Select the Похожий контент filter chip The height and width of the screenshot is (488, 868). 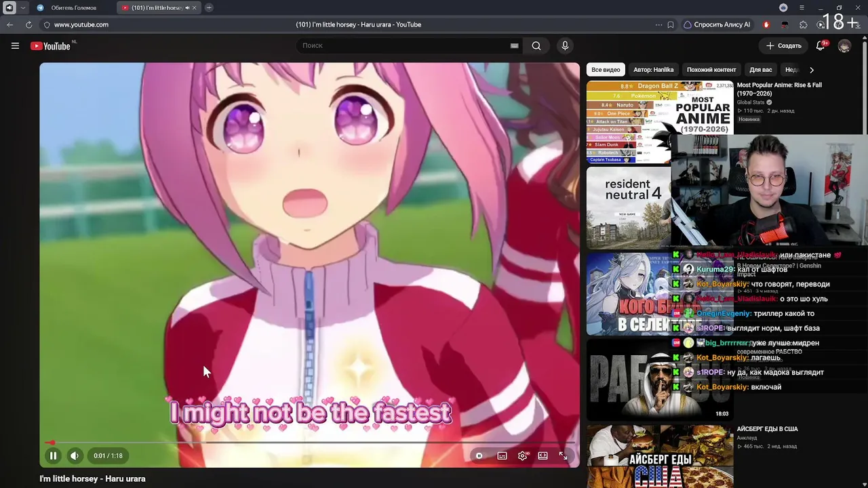coord(711,70)
